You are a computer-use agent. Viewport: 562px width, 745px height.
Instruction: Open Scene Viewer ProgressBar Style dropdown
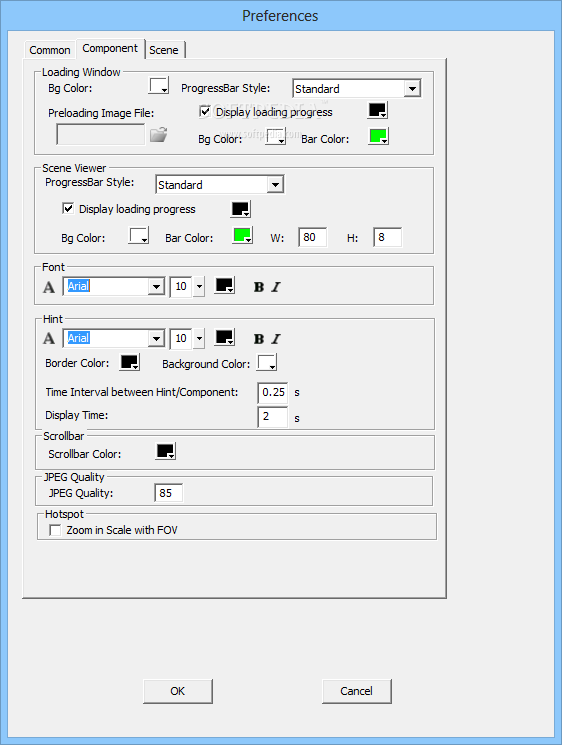click(275, 185)
